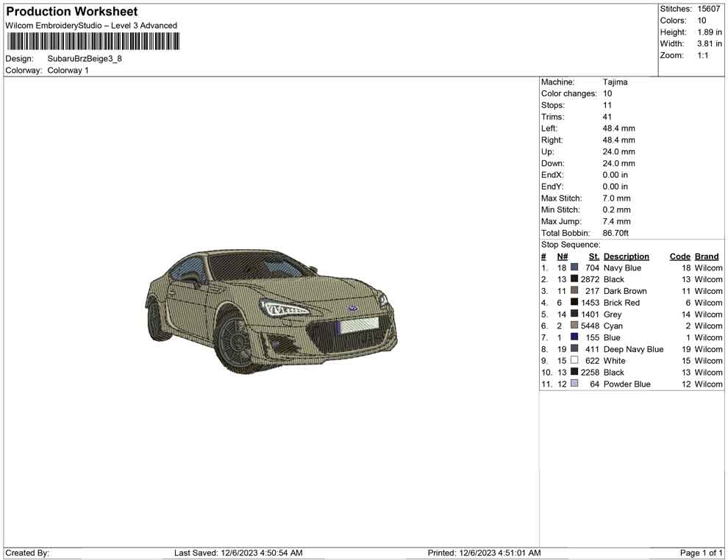Click the Stop Sequence header
Viewport: 728px width, 560px height.
point(570,244)
